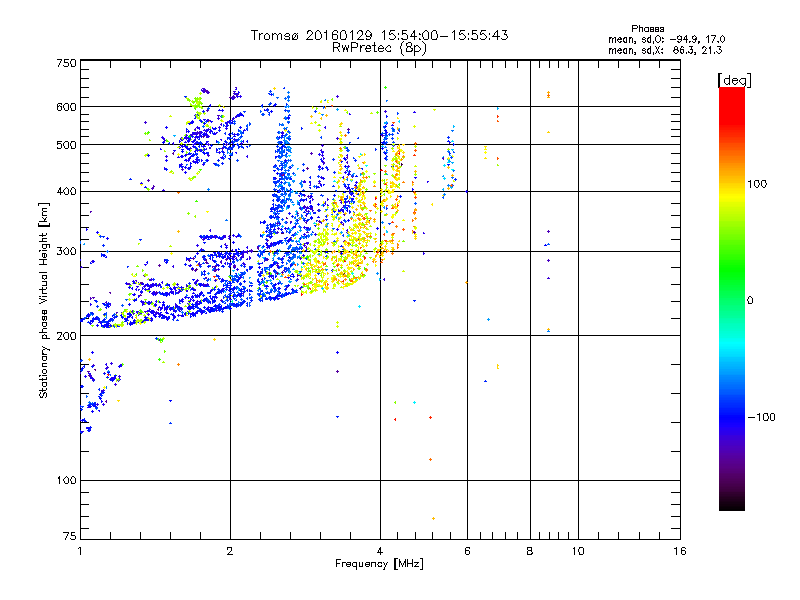The image size is (800, 600).
Task: Click the x-axis tick label '2'
Action: 230,551
